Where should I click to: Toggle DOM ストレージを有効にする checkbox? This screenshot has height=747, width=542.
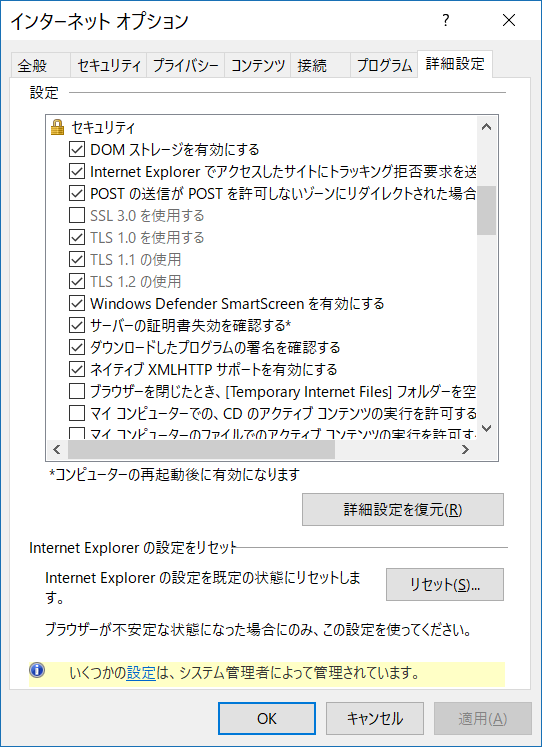[x=77, y=150]
